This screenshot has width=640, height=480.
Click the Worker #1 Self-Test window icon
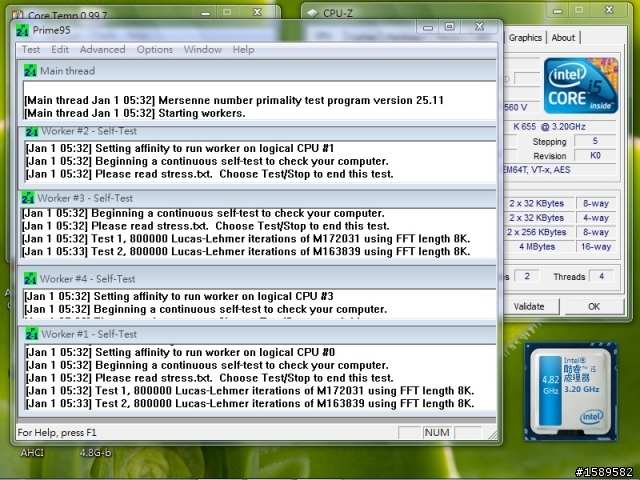[x=31, y=334]
